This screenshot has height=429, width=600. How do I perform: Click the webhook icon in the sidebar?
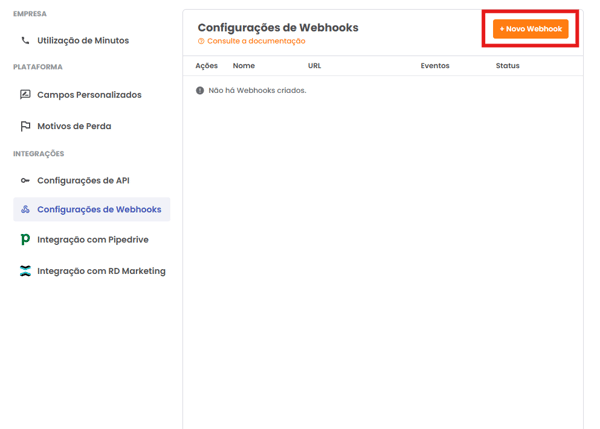point(25,209)
